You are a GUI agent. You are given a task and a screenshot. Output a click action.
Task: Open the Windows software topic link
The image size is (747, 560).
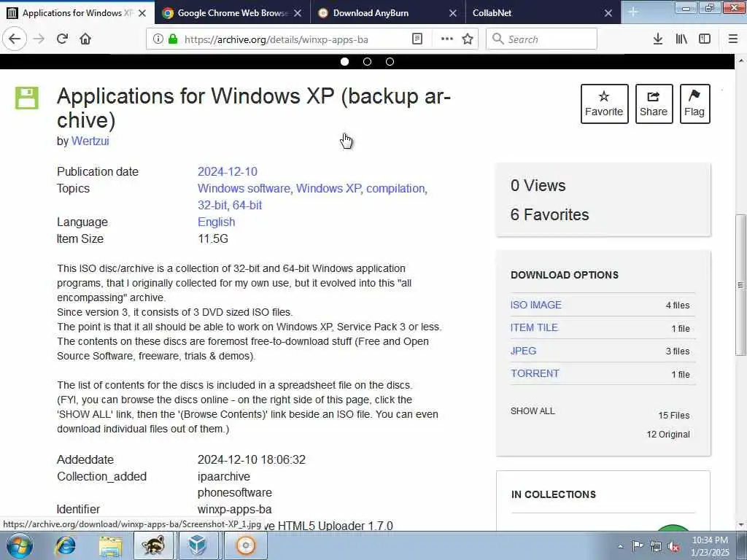pos(244,189)
